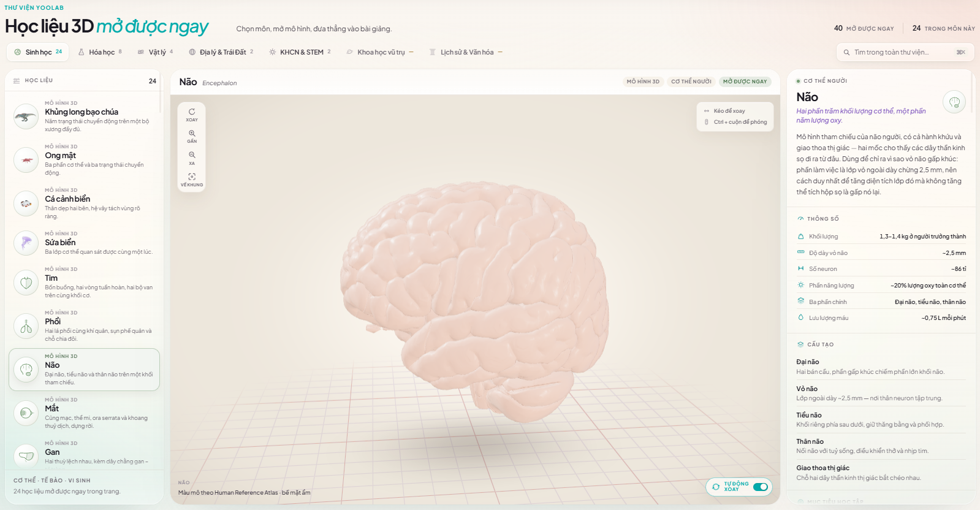The image size is (980, 510).
Task: Click the Mô hình 3D tag in the viewer header
Action: point(643,82)
